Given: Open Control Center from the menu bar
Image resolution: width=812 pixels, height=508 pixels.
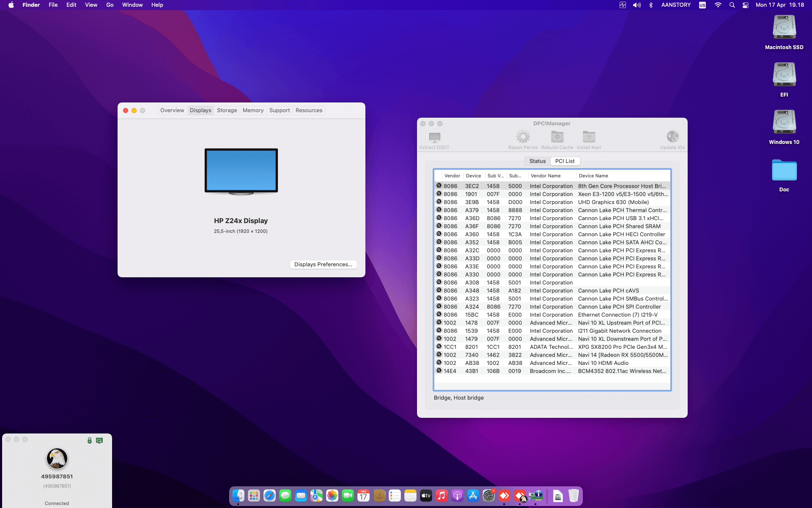Looking at the screenshot, I should (x=745, y=5).
